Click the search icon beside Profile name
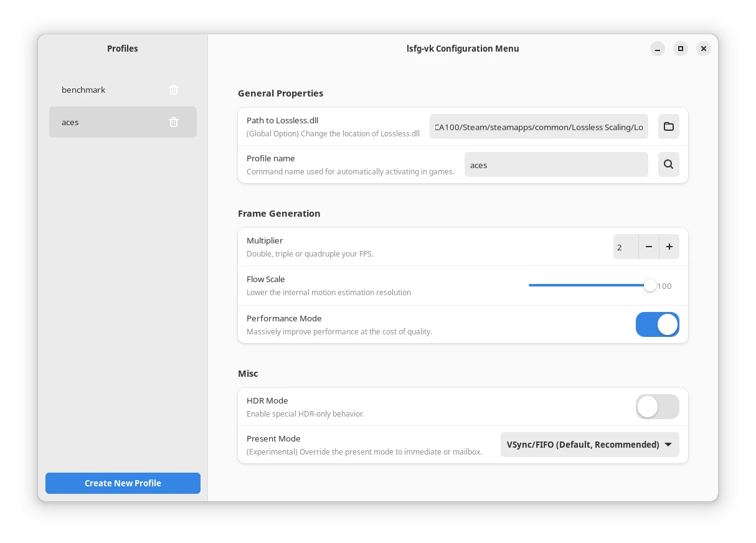Image resolution: width=756 pixels, height=543 pixels. (x=668, y=164)
